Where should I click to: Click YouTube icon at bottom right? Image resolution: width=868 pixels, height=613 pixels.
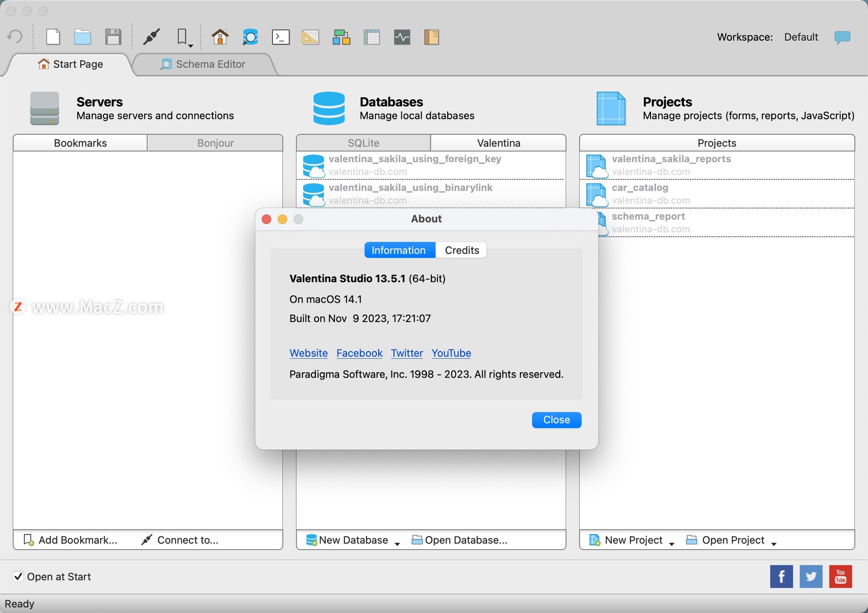click(840, 576)
